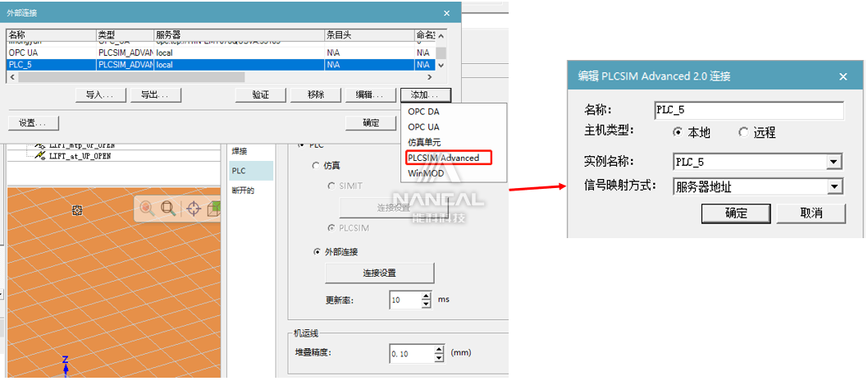This screenshot has width=868, height=381.
Task: Select the 远程 host type radio button
Action: click(743, 132)
